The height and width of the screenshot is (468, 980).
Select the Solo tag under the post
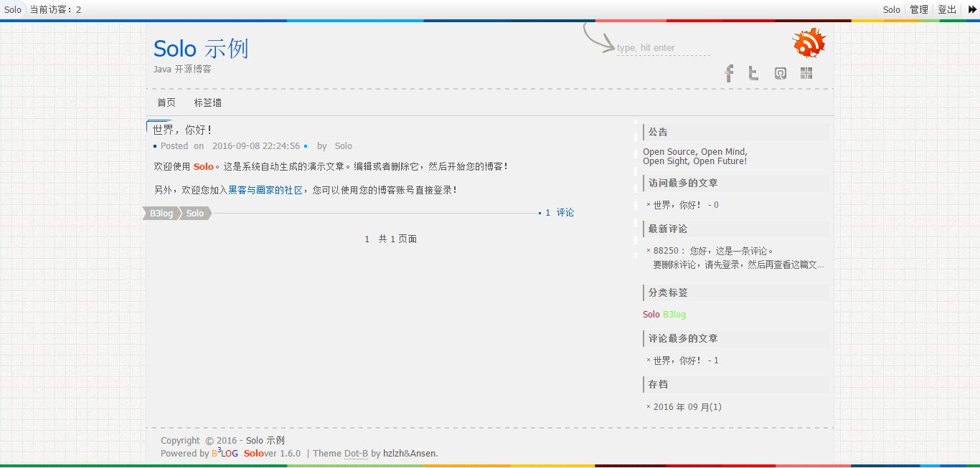pos(195,214)
